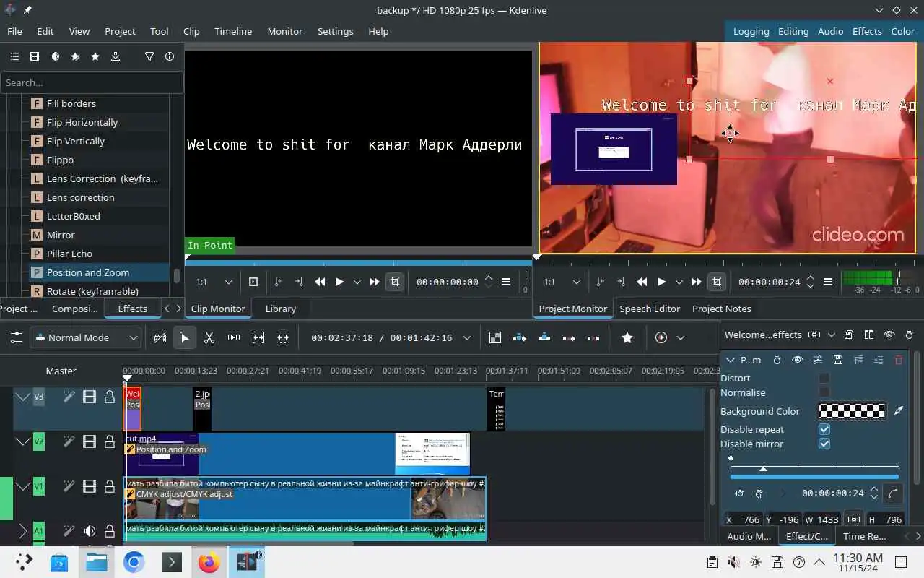Select the slip tool in timeline toolbar
The width and height of the screenshot is (924, 578).
tap(258, 337)
